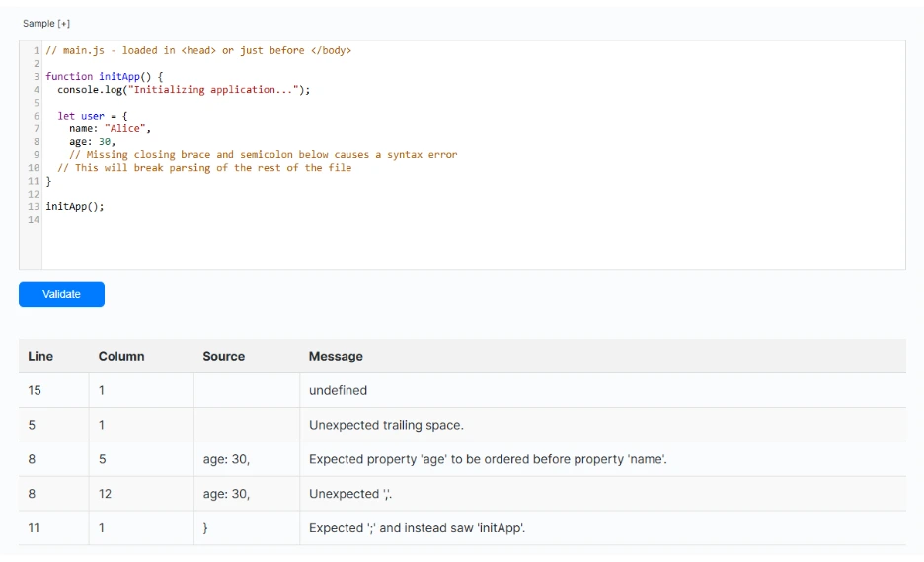Screen dimensions: 924x562
Task: Click the 'name: "Alice",' code line
Action: coord(111,128)
